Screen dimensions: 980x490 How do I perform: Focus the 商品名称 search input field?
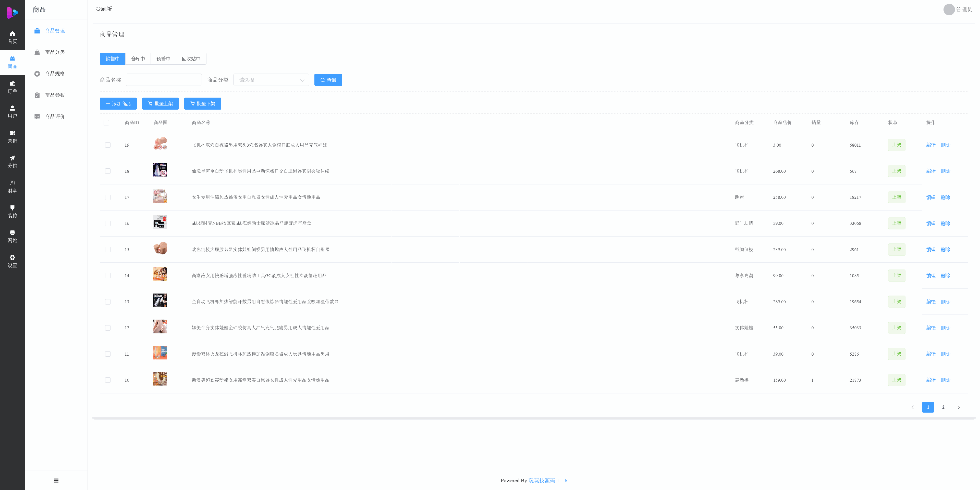point(164,80)
